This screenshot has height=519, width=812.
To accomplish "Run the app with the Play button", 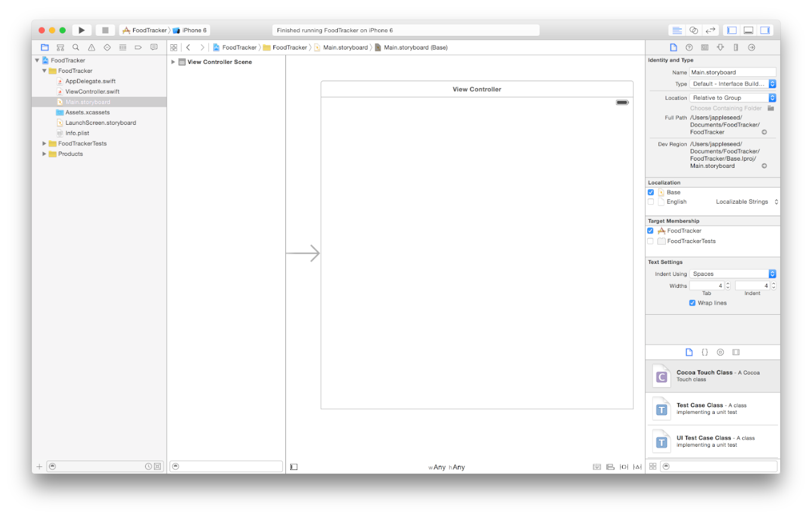I will coord(82,30).
